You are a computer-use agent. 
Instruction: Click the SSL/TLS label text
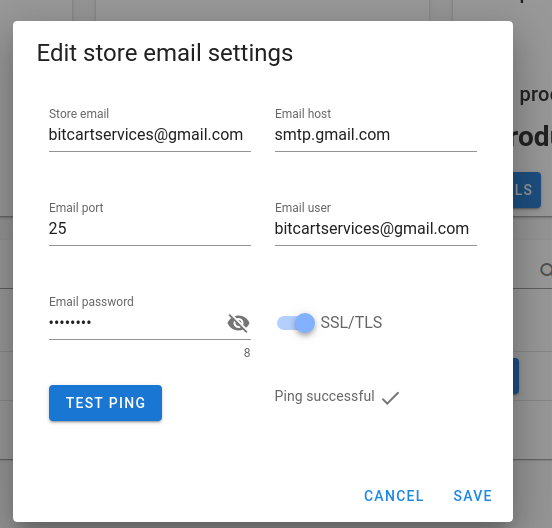tap(351, 322)
